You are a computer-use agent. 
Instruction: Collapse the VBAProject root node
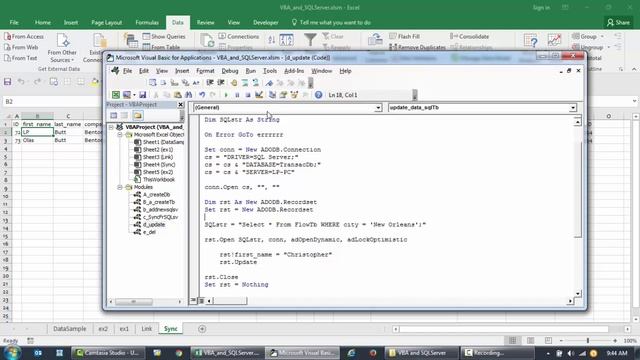111,127
